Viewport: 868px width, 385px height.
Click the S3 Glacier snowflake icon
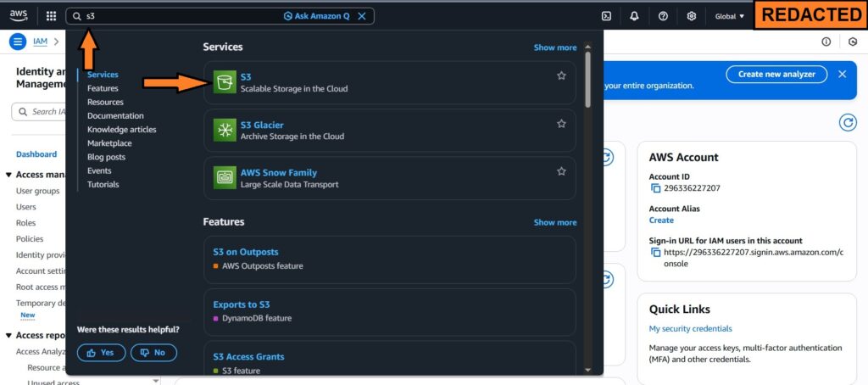225,130
